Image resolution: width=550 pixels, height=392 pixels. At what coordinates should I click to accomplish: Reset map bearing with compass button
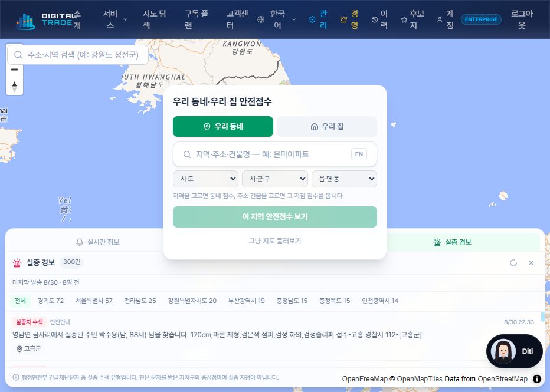click(x=14, y=87)
